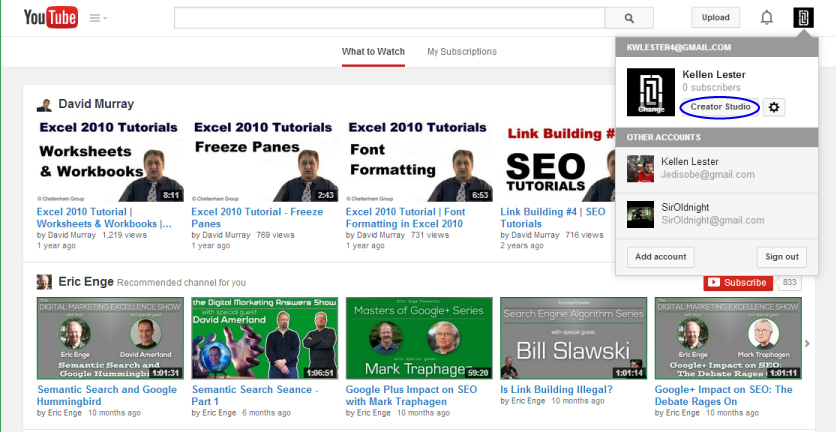This screenshot has width=836, height=432.
Task: Open Is Link Building Illegal? link
Action: (556, 390)
